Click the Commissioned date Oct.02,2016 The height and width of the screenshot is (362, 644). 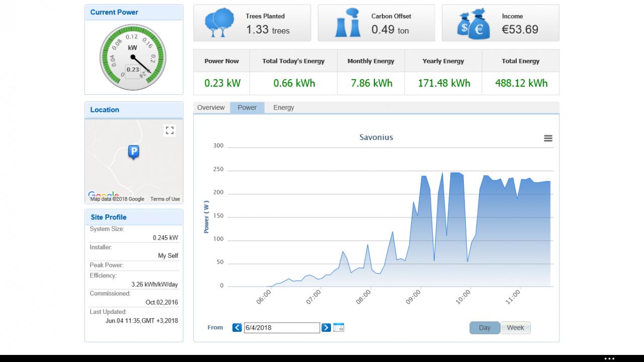(162, 303)
